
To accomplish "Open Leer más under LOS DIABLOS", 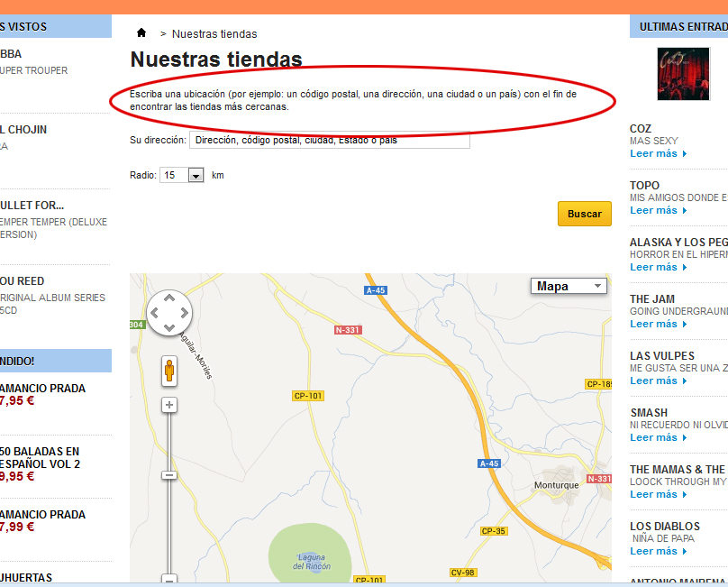I will pos(658,551).
